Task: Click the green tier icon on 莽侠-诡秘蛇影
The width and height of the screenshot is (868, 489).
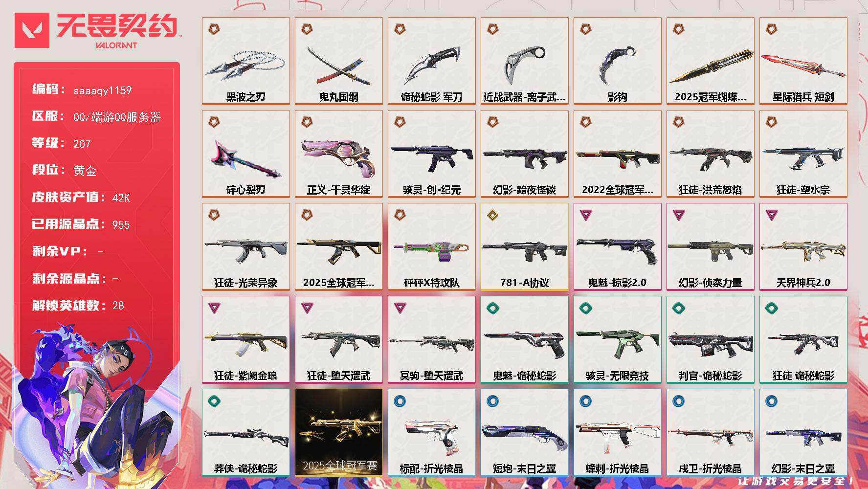Action: 214,401
